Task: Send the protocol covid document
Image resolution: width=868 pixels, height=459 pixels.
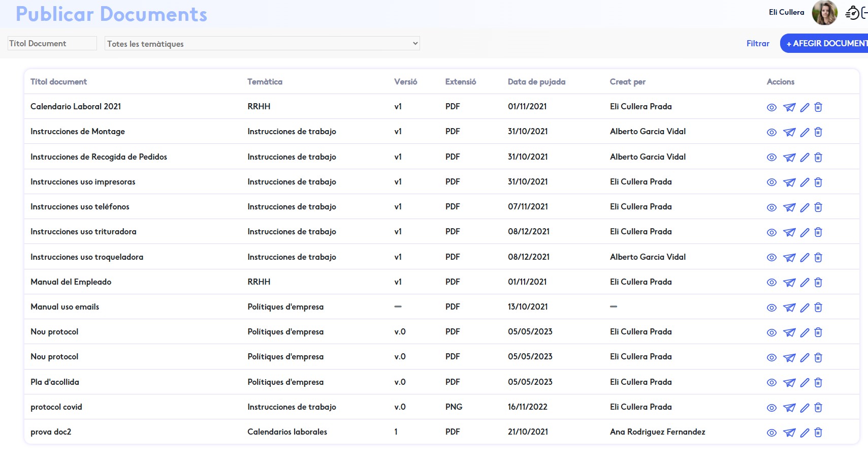Action: (789, 408)
